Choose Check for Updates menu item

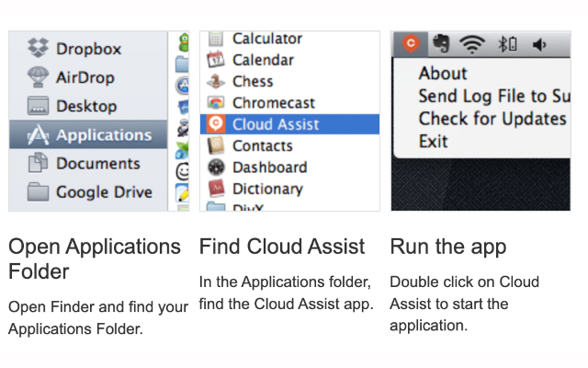[492, 119]
